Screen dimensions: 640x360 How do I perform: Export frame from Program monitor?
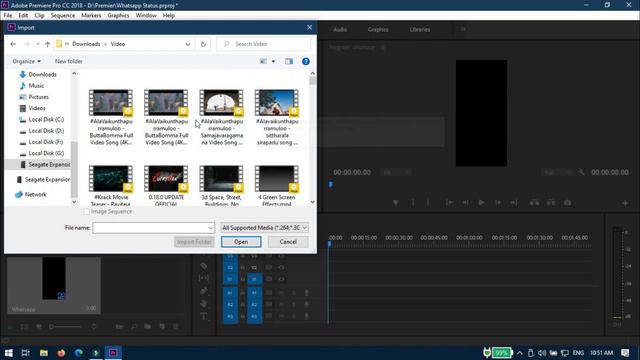(567, 202)
